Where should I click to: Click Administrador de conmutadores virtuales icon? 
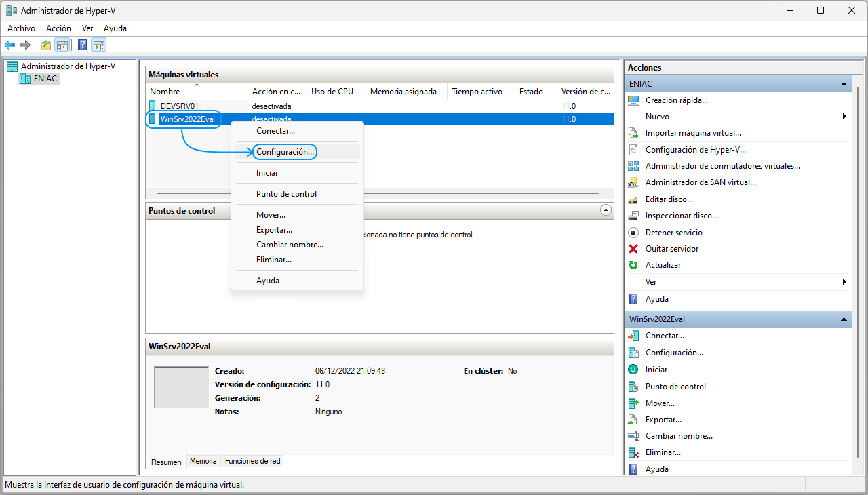633,166
